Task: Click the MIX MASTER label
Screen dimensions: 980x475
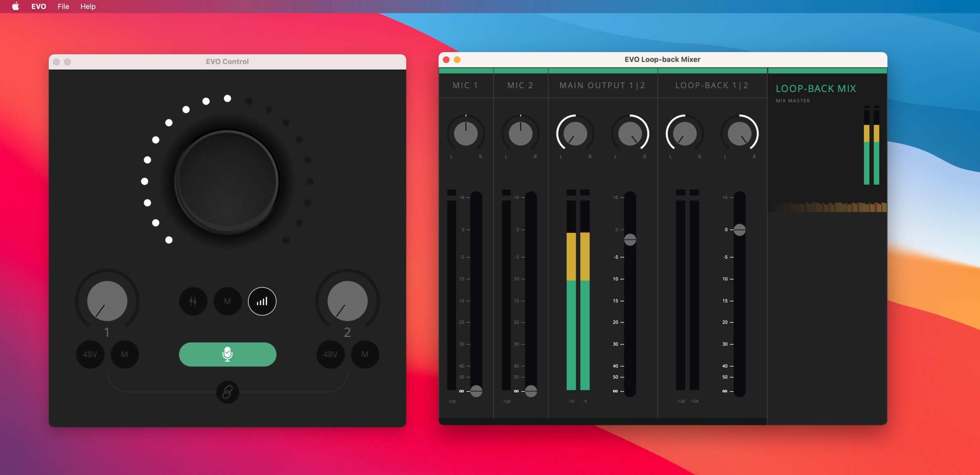Action: point(793,101)
